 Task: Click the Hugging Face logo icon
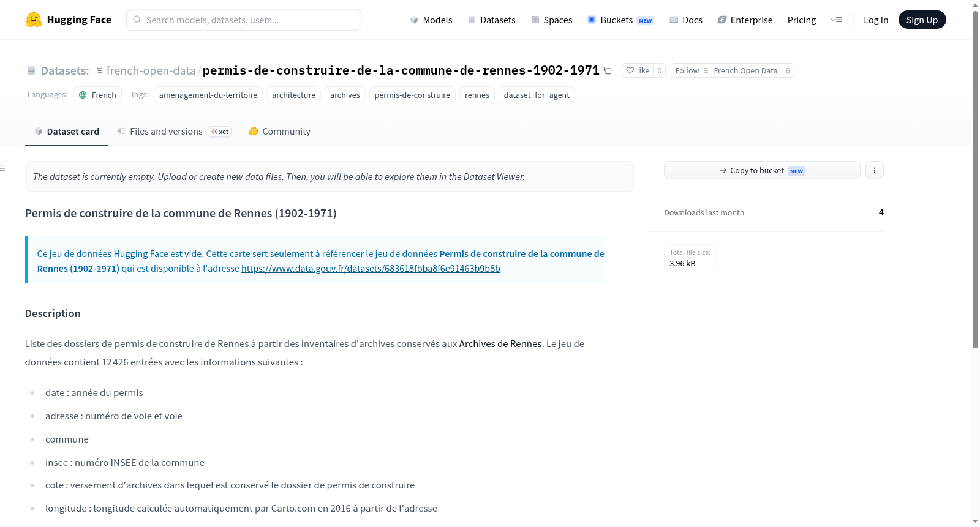[x=34, y=20]
